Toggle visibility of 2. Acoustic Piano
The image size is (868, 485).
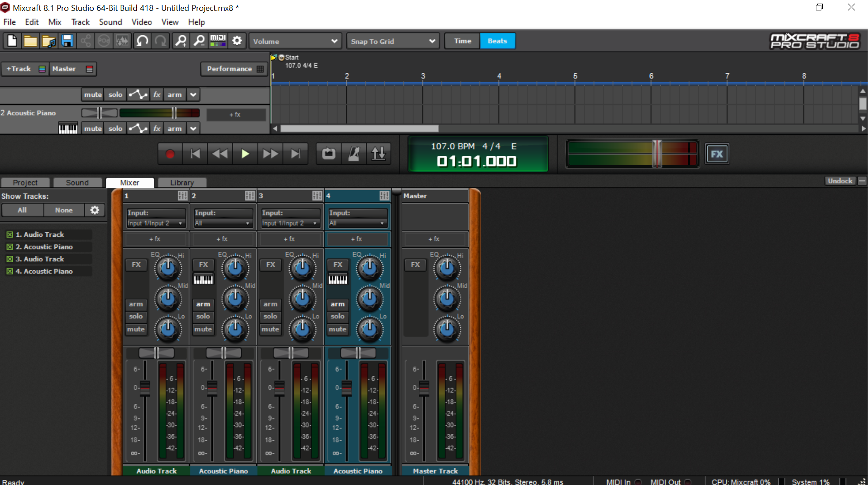coord(10,247)
